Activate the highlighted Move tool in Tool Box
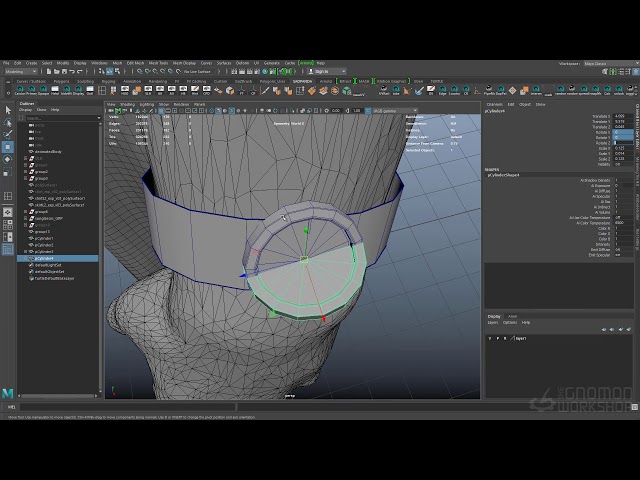This screenshot has height=480, width=640. pos(8,147)
